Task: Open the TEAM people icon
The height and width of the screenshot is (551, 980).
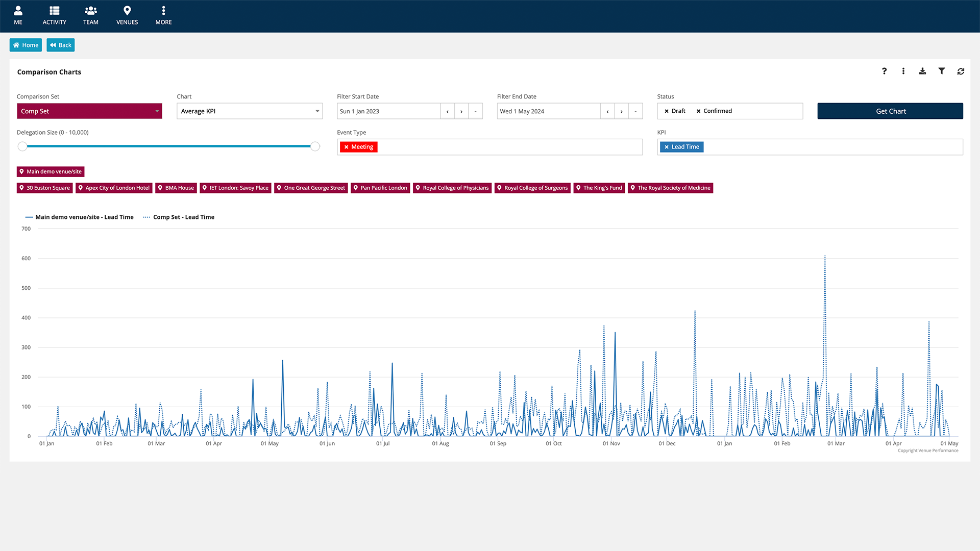Action: click(x=91, y=10)
